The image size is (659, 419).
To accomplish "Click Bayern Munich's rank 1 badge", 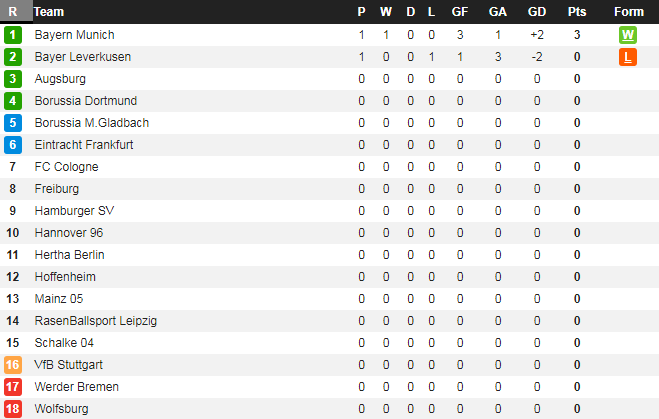I will (x=13, y=35).
